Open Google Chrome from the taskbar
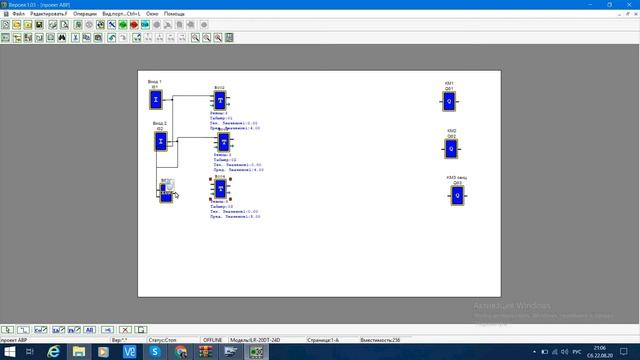The height and width of the screenshot is (360, 640). pos(180,351)
